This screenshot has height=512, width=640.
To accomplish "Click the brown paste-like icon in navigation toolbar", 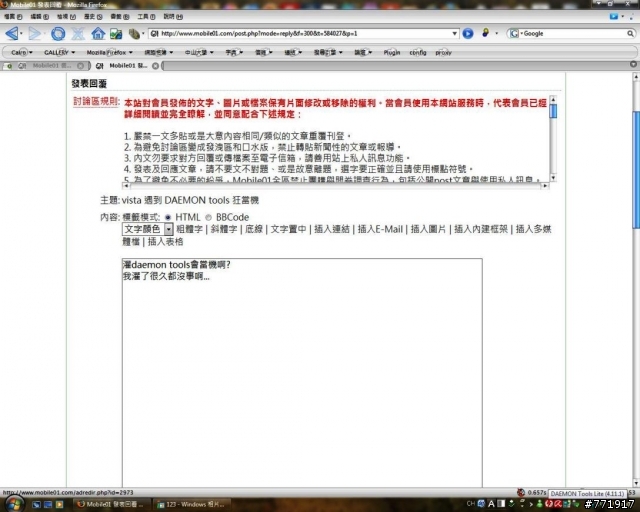I will (x=134, y=33).
